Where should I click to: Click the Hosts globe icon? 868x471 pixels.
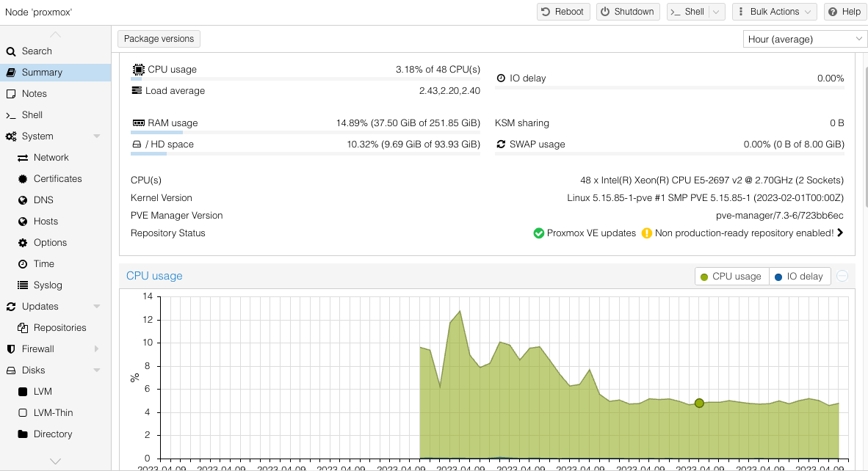(23, 222)
